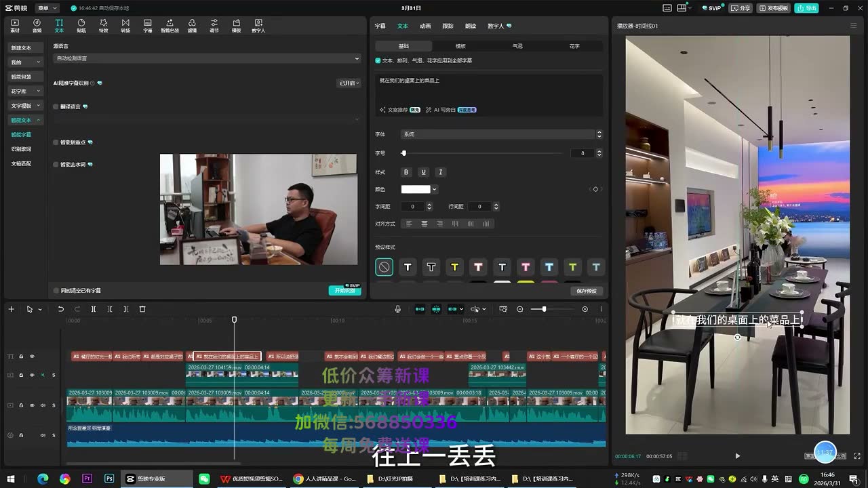Click the split-at-playhead icon in the timeline toolbar
This screenshot has width=868, height=488.
pos(94,309)
